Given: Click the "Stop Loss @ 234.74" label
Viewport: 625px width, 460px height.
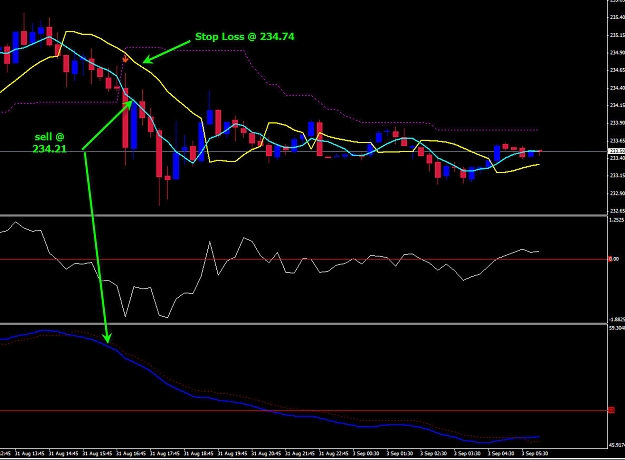Looking at the screenshot, I should 245,37.
